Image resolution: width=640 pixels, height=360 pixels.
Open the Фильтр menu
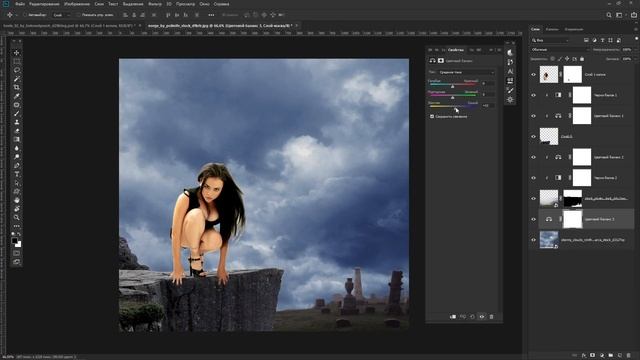click(x=155, y=4)
